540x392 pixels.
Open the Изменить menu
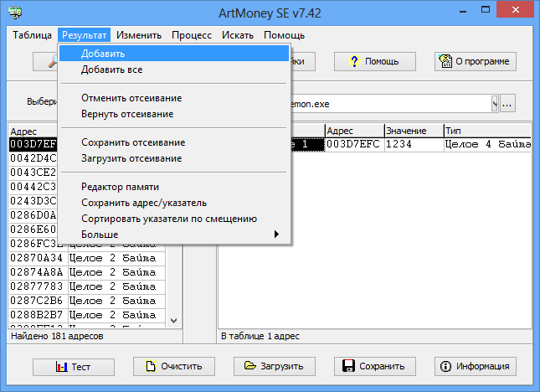[x=139, y=35]
